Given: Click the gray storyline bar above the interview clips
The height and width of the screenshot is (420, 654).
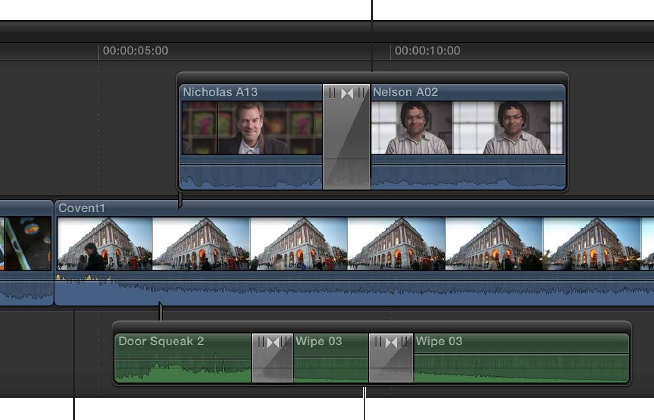Looking at the screenshot, I should click(372, 78).
